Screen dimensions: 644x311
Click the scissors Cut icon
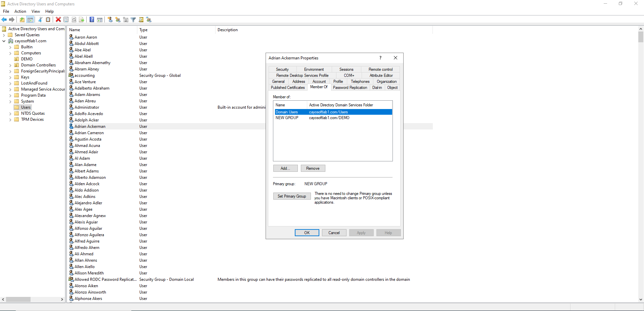pyautogui.click(x=40, y=19)
